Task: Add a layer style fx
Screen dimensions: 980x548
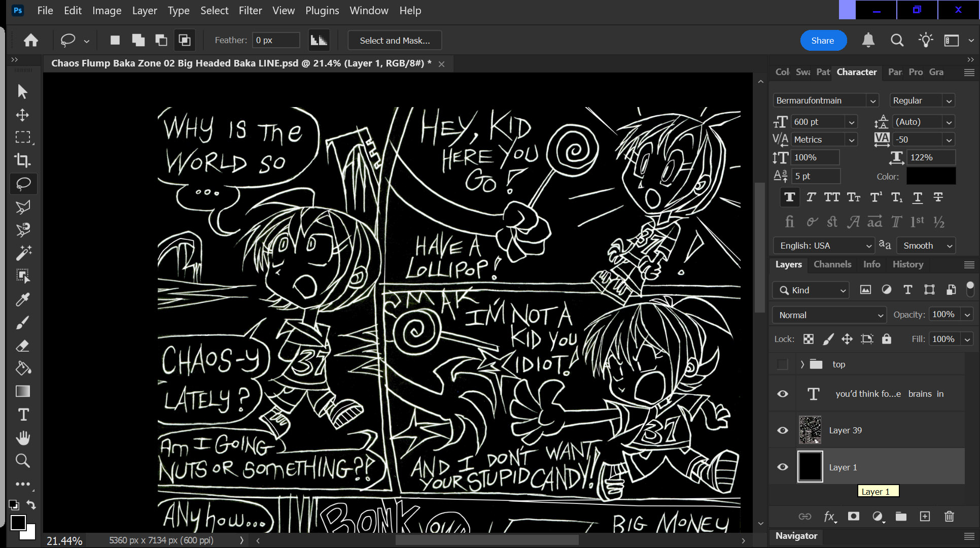Action: pos(830,516)
